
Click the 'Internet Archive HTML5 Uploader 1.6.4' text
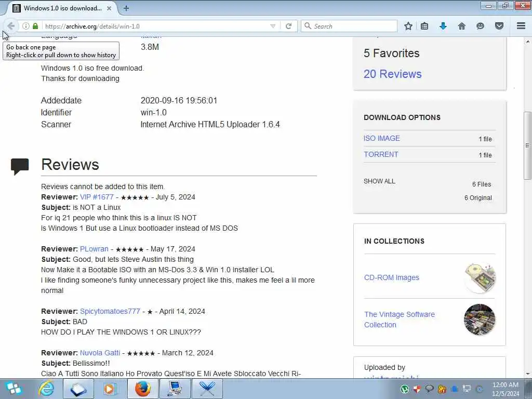[x=210, y=125]
